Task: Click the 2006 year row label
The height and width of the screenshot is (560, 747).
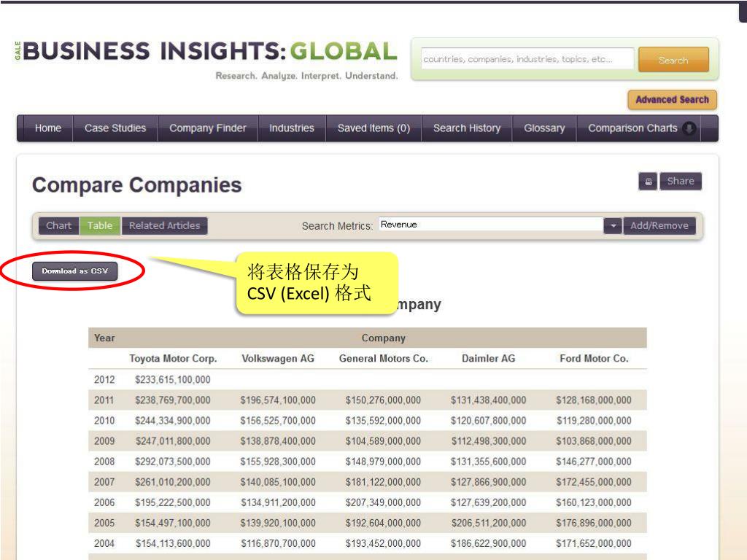Action: (x=104, y=502)
